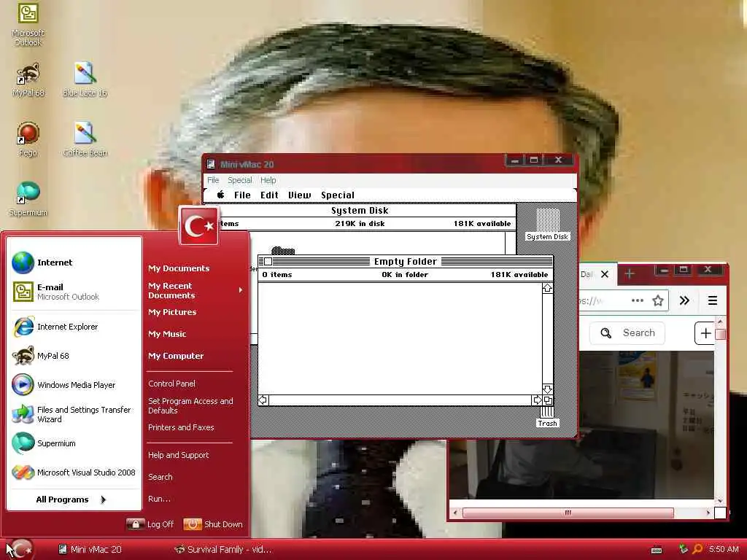This screenshot has width=747, height=560.
Task: Click the Start button
Action: (x=20, y=550)
